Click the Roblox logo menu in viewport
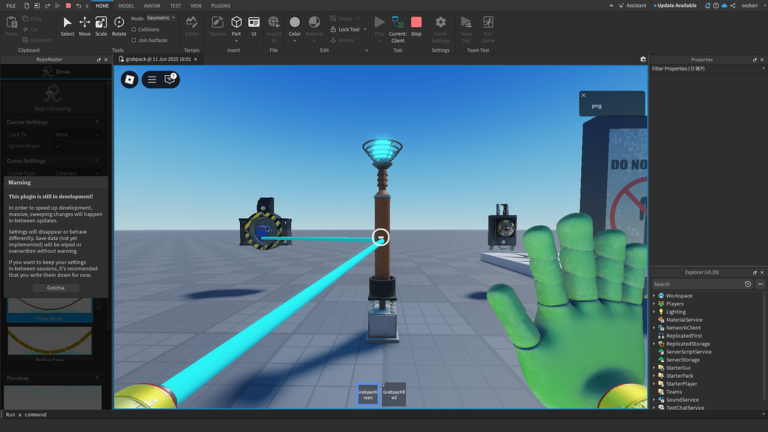 129,79
